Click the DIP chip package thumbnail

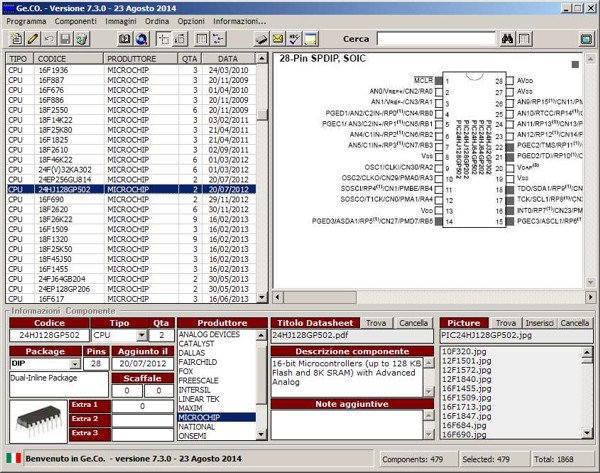click(x=37, y=419)
